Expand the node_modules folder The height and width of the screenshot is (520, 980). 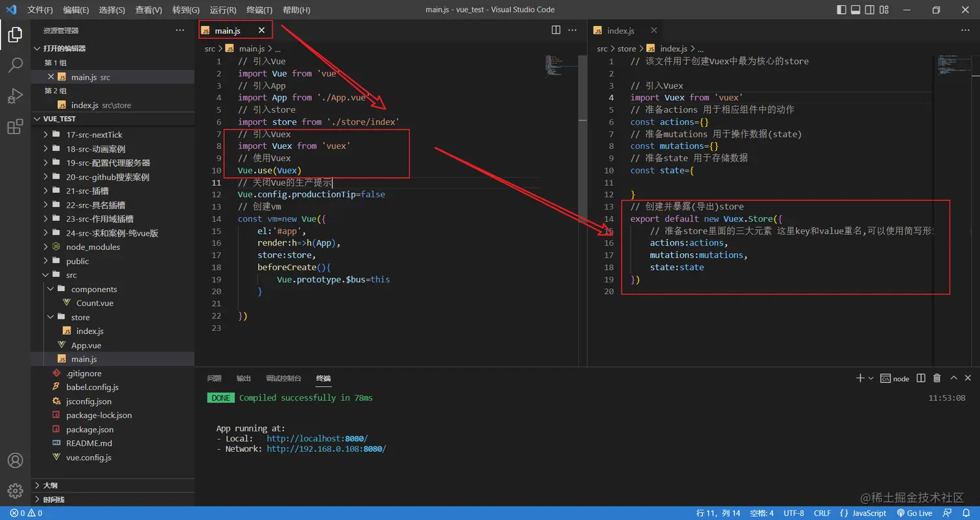point(113,247)
